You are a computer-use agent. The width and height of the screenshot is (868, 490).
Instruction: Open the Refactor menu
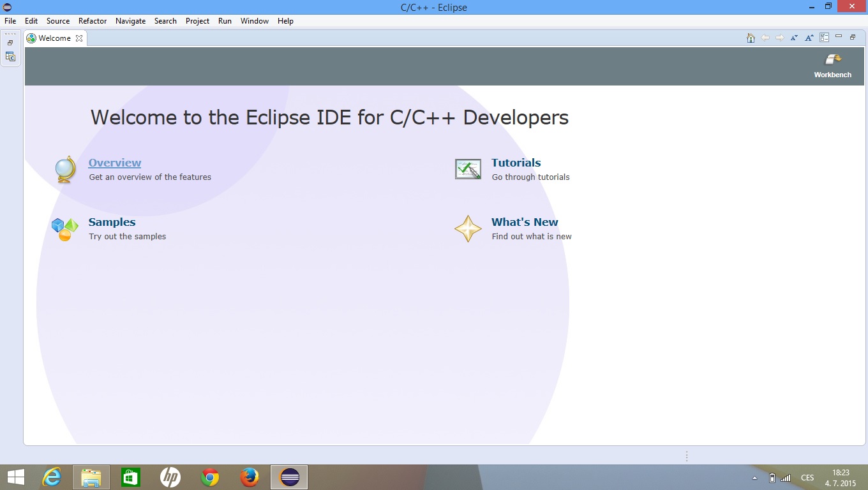click(x=93, y=21)
